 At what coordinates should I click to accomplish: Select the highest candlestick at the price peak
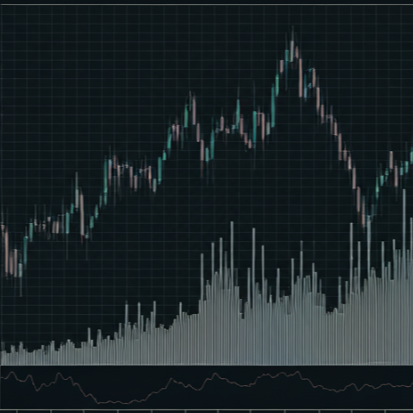(x=292, y=47)
